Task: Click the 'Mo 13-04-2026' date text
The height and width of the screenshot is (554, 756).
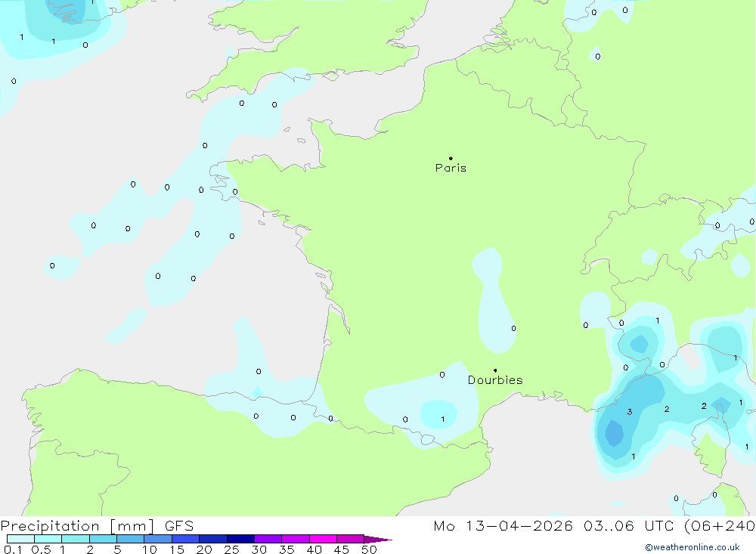Action: (x=503, y=526)
